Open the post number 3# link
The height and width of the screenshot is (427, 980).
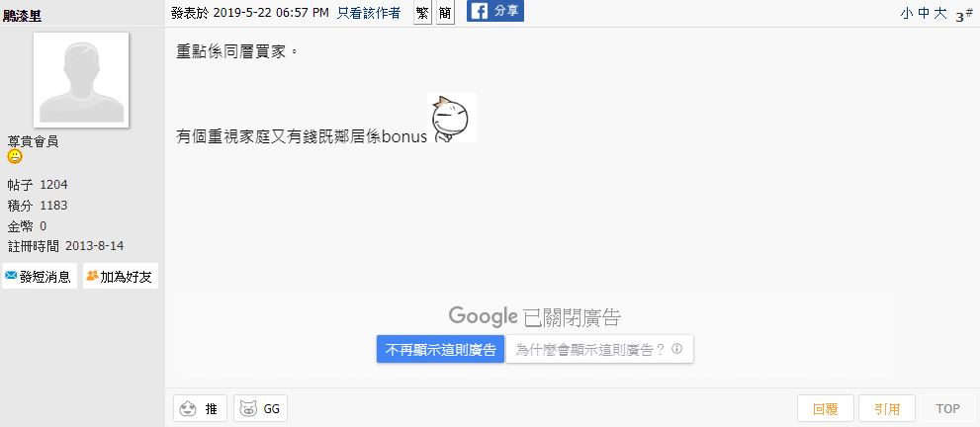click(964, 15)
